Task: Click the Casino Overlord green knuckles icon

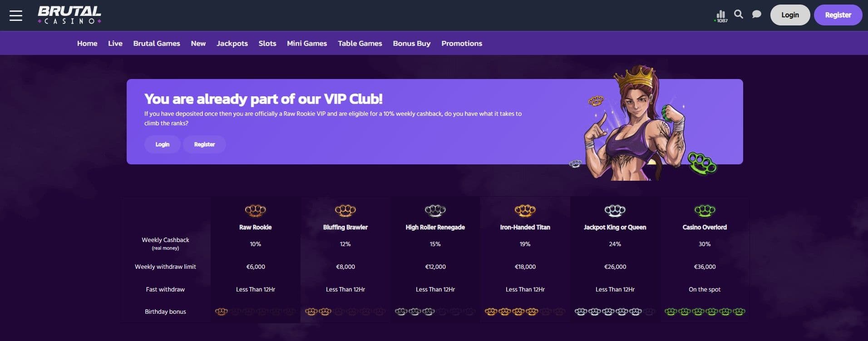Action: [x=704, y=210]
